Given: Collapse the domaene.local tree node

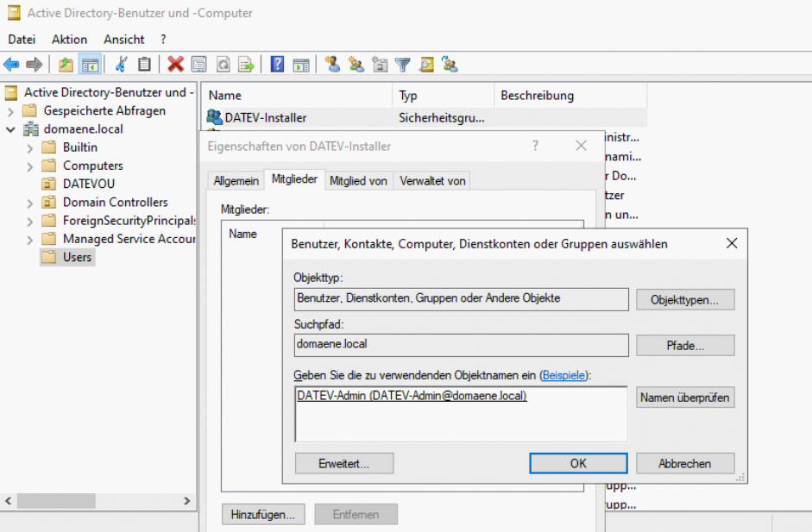Looking at the screenshot, I should [10, 129].
